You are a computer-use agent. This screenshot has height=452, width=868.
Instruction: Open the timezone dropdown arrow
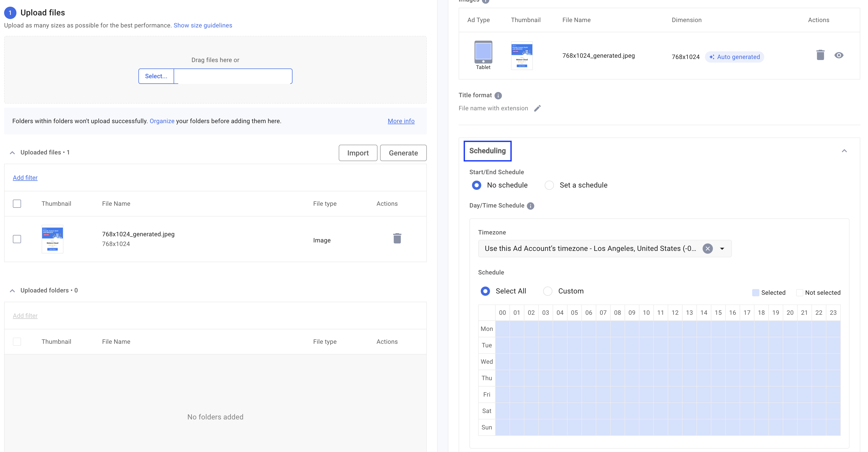click(x=722, y=249)
